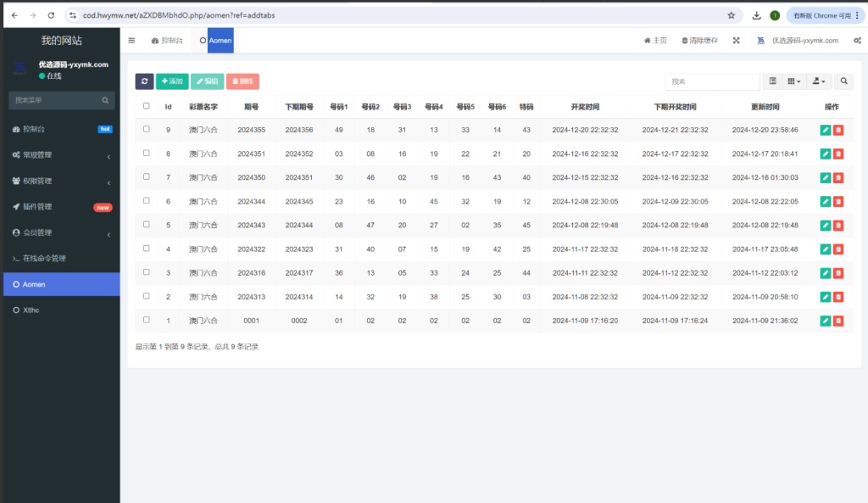This screenshot has height=503, width=868.
Task: Open 在线命令管理 in the sidebar
Action: pos(61,258)
